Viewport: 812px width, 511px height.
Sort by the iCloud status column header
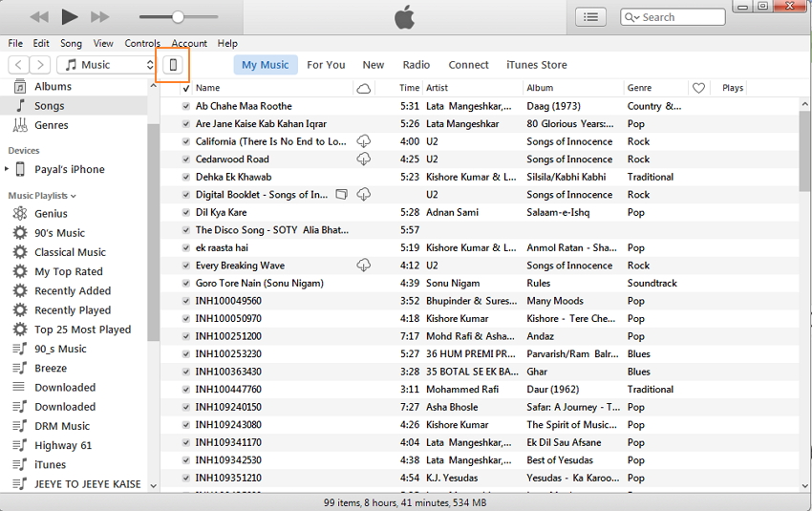coord(364,88)
